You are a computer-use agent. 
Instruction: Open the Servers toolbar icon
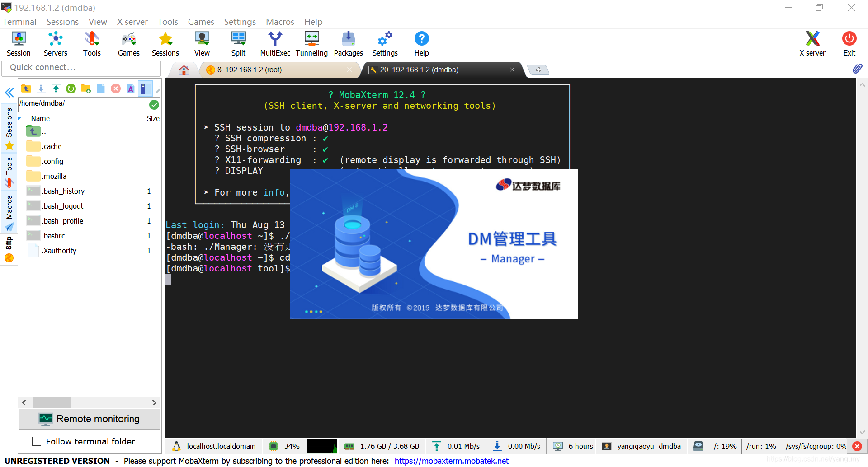click(55, 44)
